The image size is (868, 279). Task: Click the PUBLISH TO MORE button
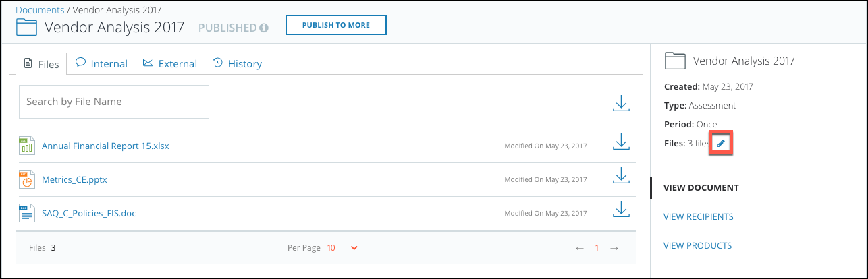pos(336,25)
